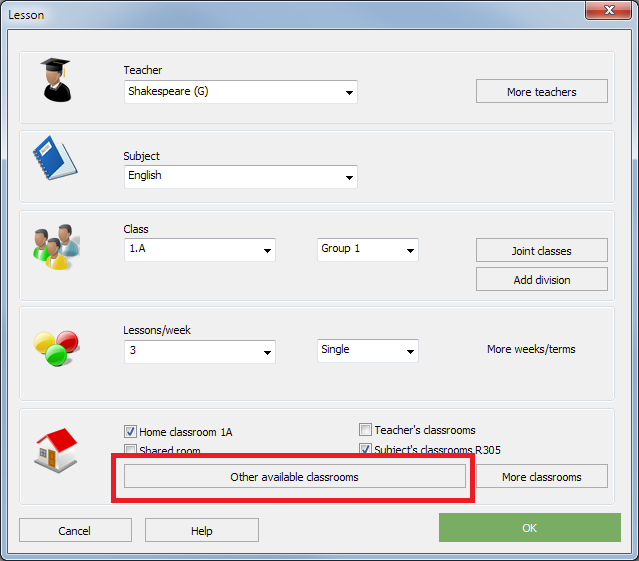Click the More teachers button

(541, 92)
